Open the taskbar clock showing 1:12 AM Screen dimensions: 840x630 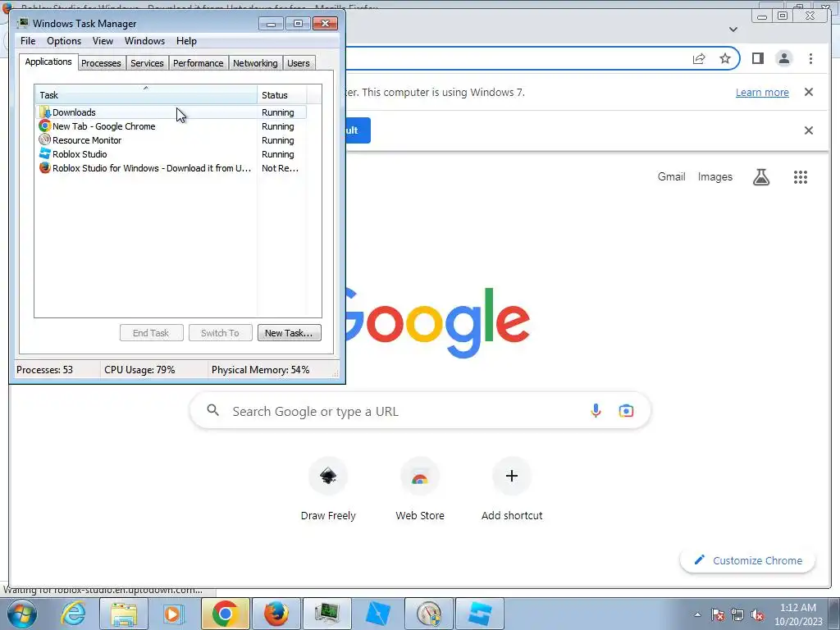(x=798, y=614)
